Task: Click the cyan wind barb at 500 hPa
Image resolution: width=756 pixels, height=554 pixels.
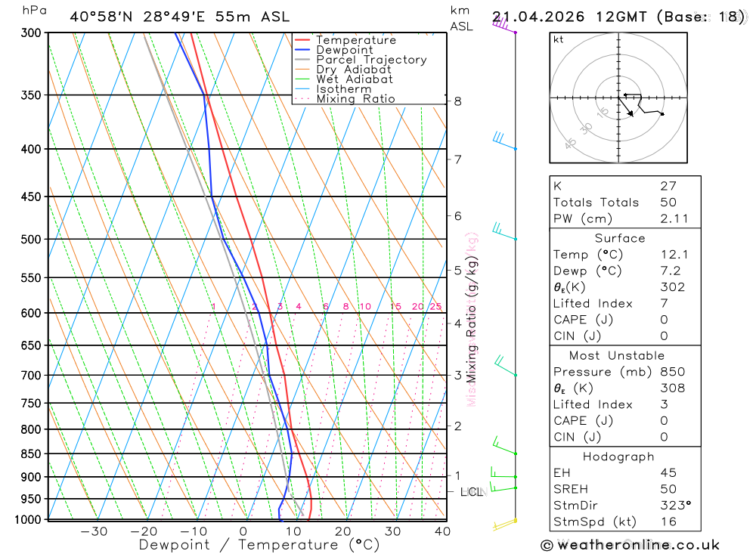Action: (x=504, y=231)
